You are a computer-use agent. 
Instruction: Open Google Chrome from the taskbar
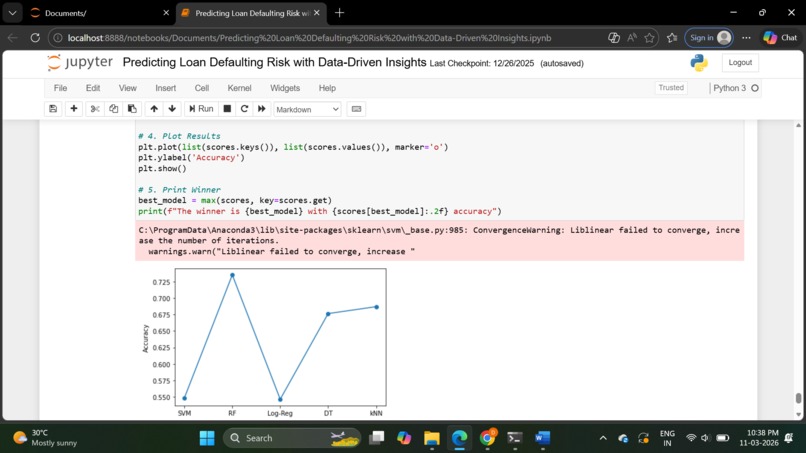487,438
